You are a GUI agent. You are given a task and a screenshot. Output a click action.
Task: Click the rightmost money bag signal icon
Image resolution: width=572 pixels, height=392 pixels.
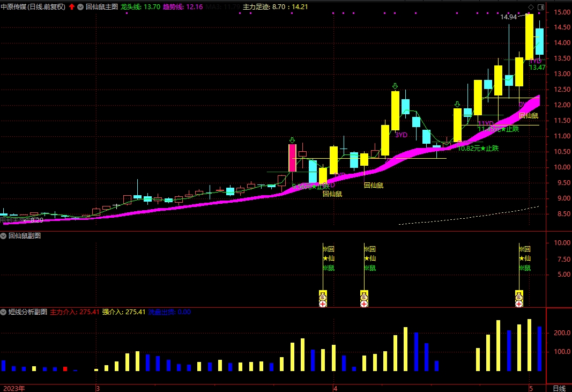[519, 296]
